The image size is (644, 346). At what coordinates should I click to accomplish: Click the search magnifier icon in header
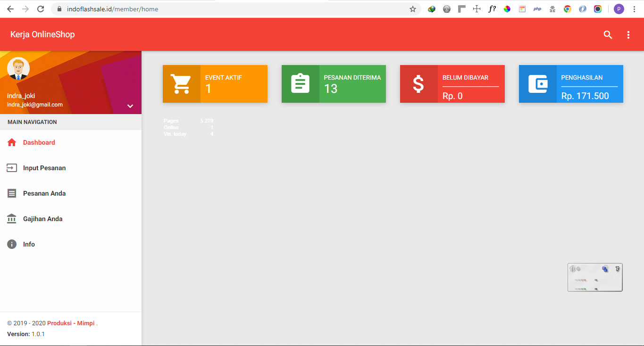(608, 34)
